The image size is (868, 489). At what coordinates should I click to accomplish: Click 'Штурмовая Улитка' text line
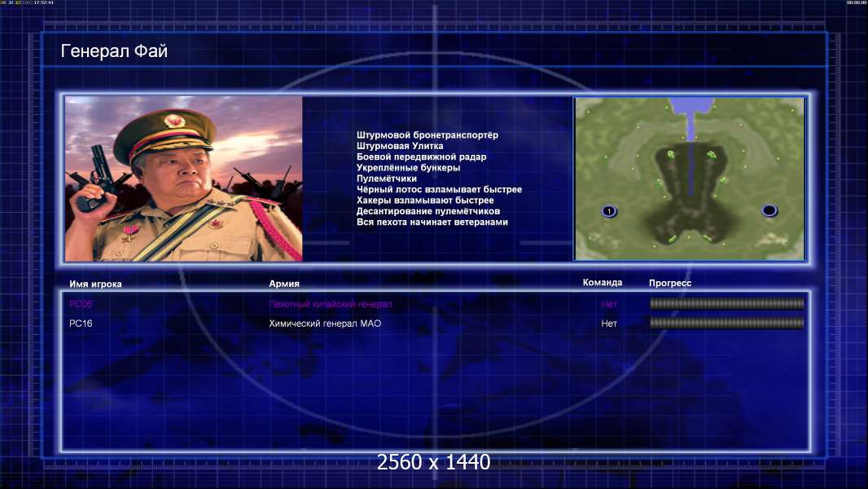400,146
